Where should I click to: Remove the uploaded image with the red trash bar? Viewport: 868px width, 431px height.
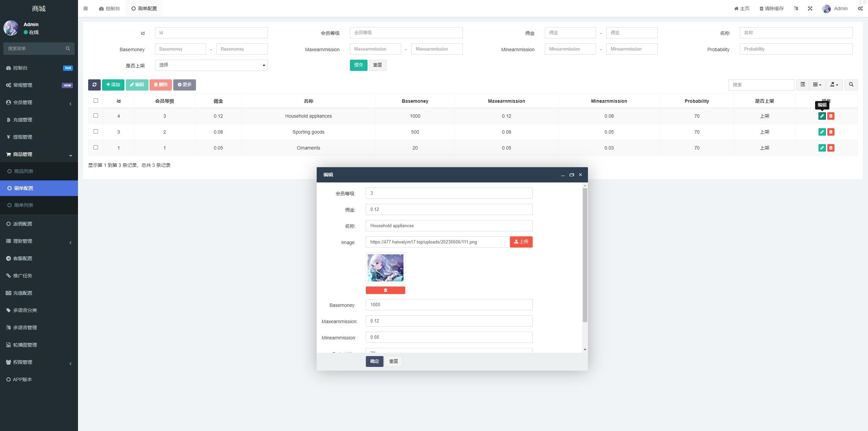click(x=385, y=290)
